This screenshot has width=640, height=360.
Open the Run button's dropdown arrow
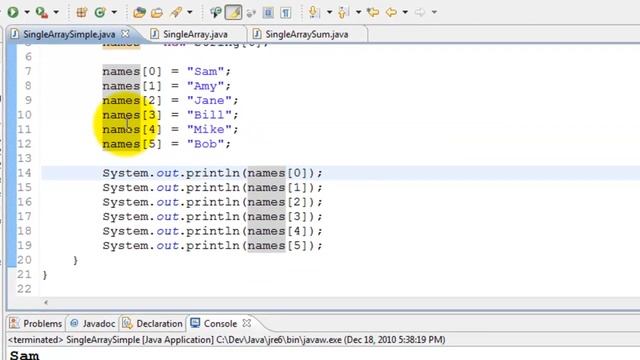(x=27, y=12)
